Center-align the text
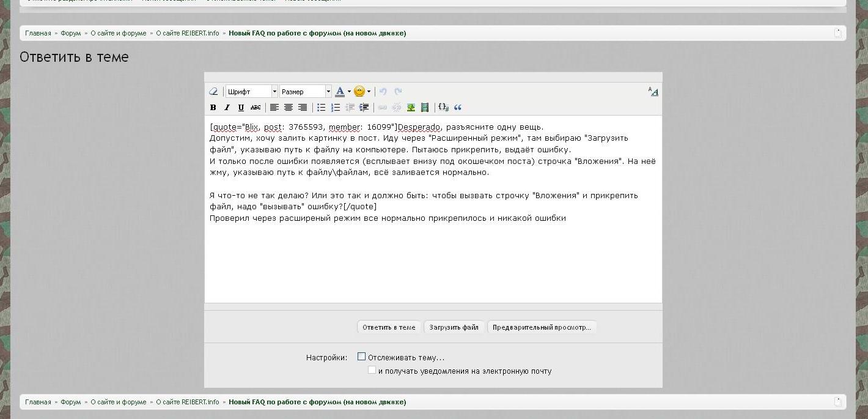The width and height of the screenshot is (868, 419). (x=289, y=108)
